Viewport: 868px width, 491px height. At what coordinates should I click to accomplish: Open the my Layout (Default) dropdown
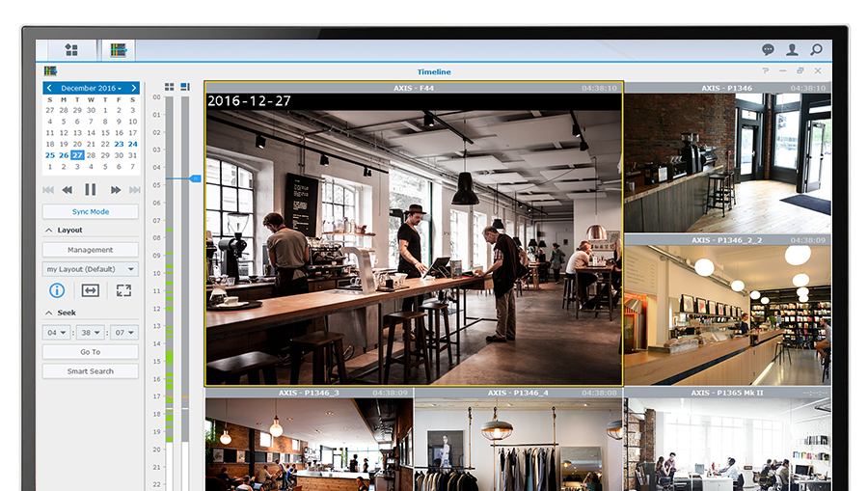click(91, 269)
